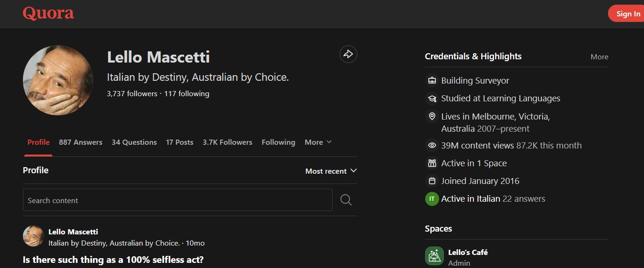Open Lello's Café space icon
This screenshot has height=268, width=644.
coord(434,256)
